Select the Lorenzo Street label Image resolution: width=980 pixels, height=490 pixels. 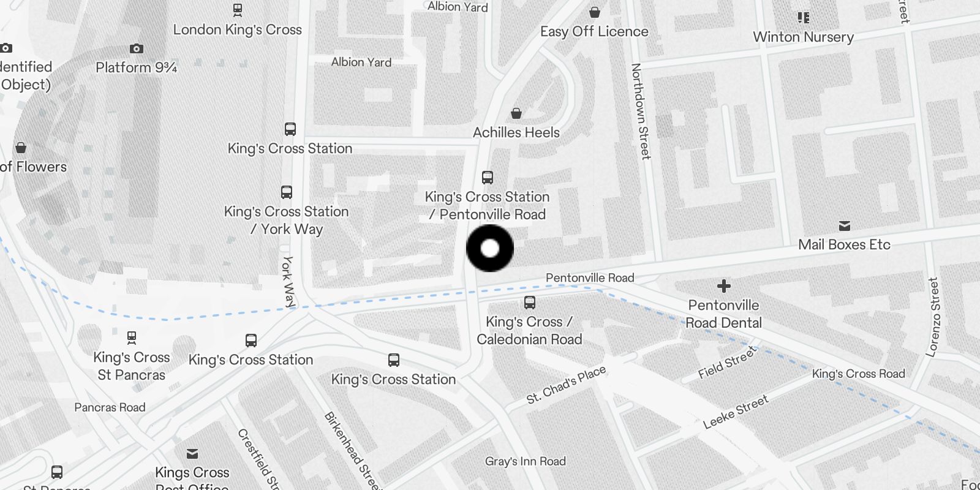coord(933,317)
